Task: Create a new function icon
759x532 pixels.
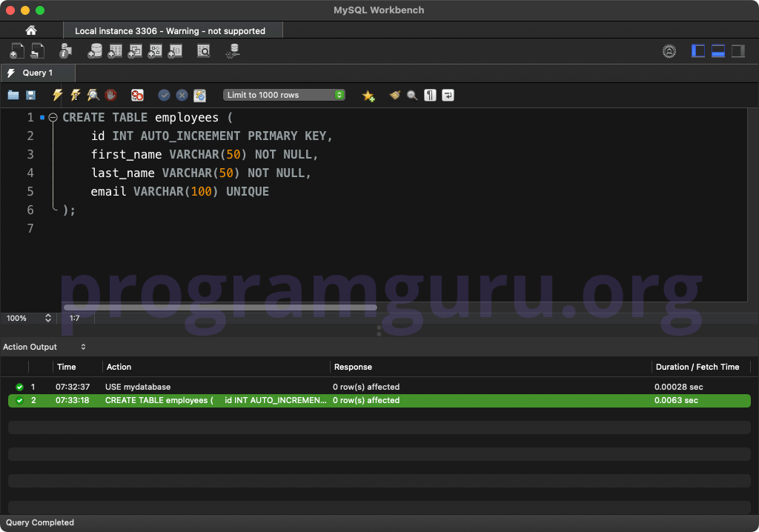Action: [175, 51]
